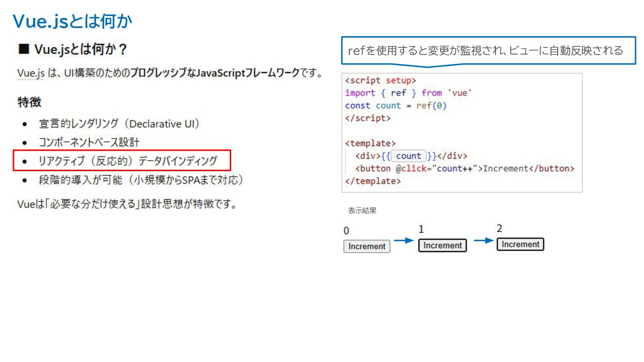The height and width of the screenshot is (362, 644).
Task: Open the dotted-underlined Vue.js link in the paragraph
Action: [30, 73]
